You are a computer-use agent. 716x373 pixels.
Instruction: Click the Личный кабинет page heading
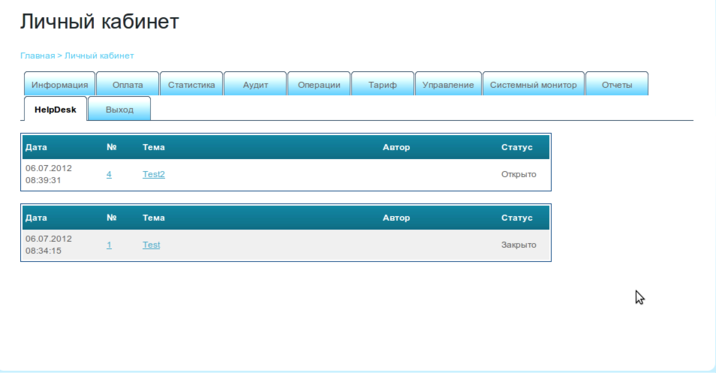100,21
